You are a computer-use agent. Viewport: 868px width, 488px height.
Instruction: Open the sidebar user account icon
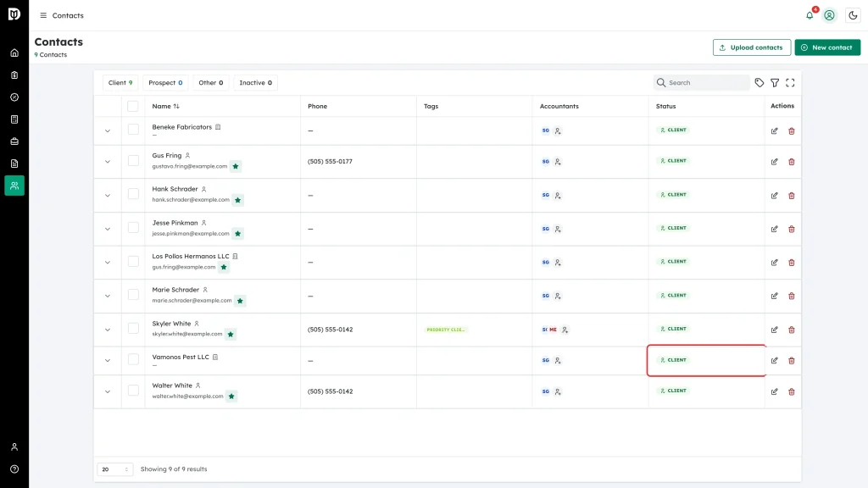(x=14, y=447)
